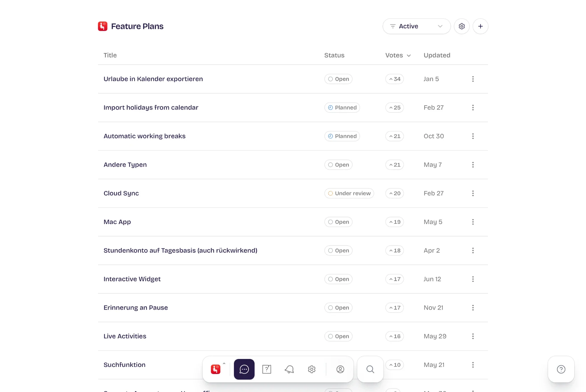Image resolution: width=586 pixels, height=392 pixels.
Task: Click the Updated column header
Action: point(437,55)
